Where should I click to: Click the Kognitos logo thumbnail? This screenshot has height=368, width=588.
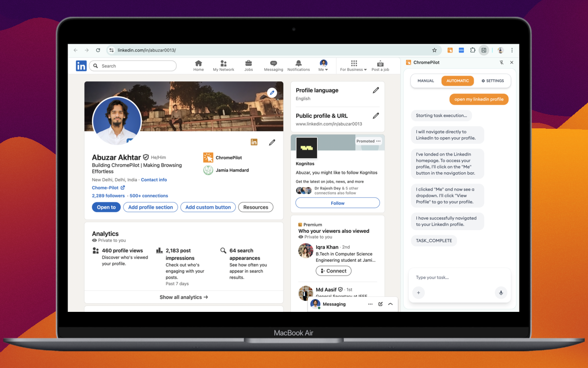(306, 148)
